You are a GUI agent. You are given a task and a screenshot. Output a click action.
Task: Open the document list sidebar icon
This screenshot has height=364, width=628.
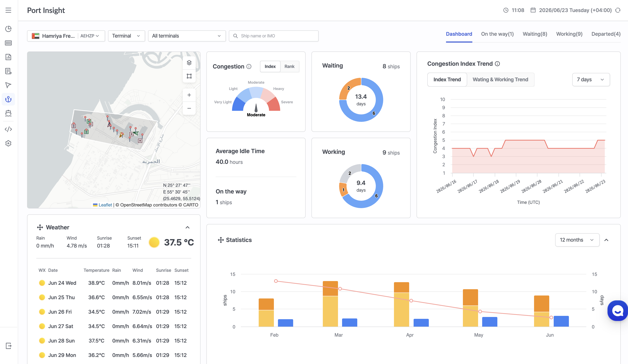tap(8, 71)
